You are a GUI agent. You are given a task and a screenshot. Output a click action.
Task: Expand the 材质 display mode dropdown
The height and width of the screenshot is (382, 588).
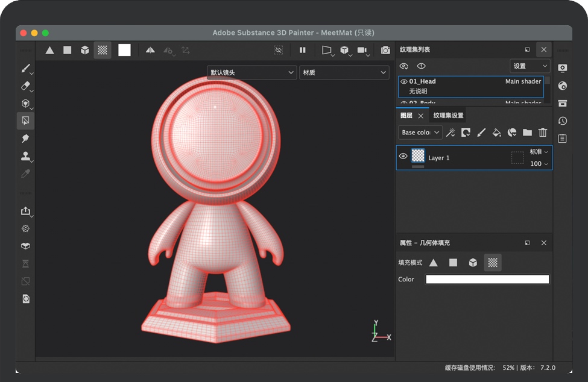coord(344,73)
